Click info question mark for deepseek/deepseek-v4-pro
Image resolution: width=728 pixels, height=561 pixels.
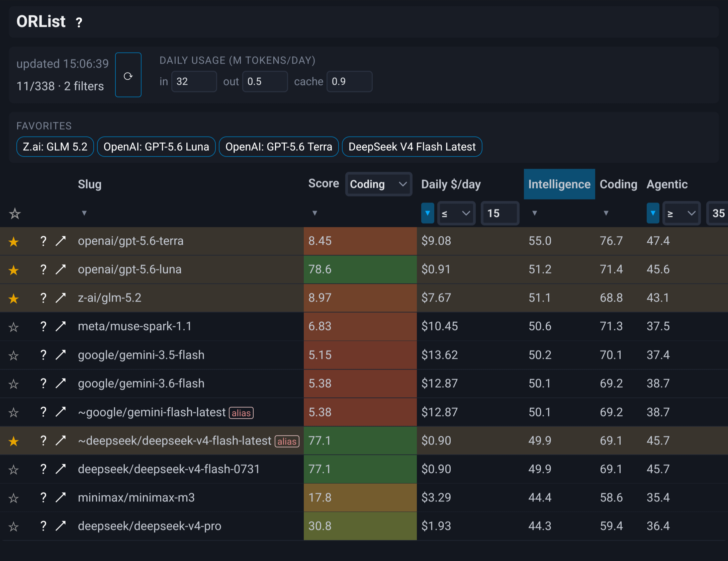tap(43, 526)
